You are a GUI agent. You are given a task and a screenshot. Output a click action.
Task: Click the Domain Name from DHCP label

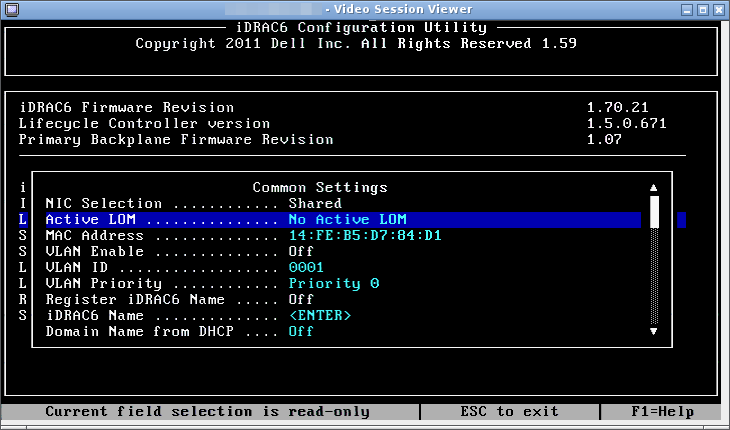coord(139,331)
